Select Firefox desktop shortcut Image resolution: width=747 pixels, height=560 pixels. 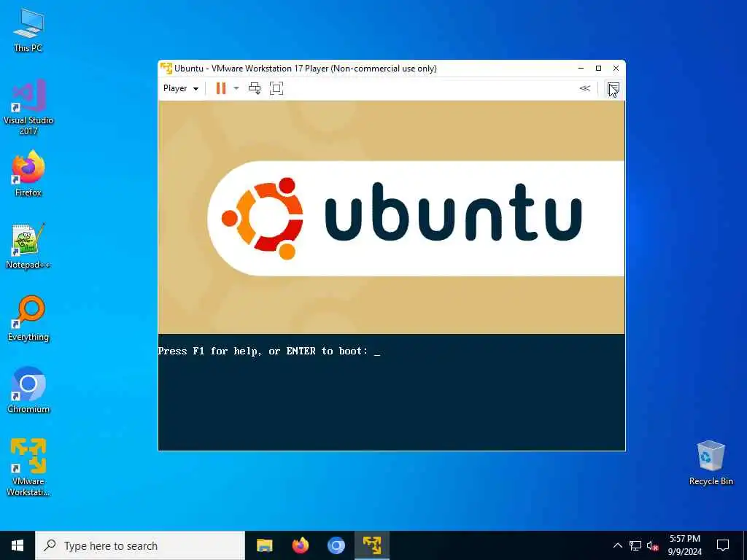pos(28,174)
